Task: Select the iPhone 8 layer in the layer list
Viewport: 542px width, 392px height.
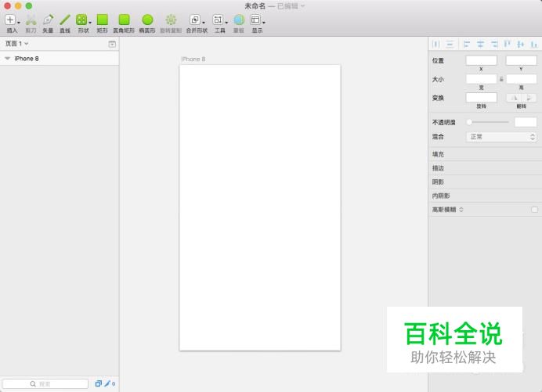Action: coord(60,59)
